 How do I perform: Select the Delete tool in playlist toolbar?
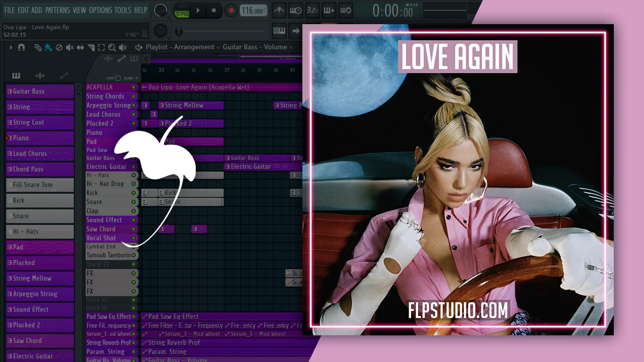(x=59, y=47)
